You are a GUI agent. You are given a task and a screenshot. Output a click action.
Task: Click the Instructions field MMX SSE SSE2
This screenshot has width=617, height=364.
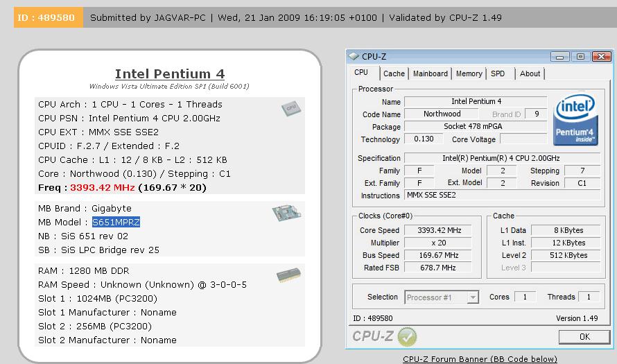[503, 196]
